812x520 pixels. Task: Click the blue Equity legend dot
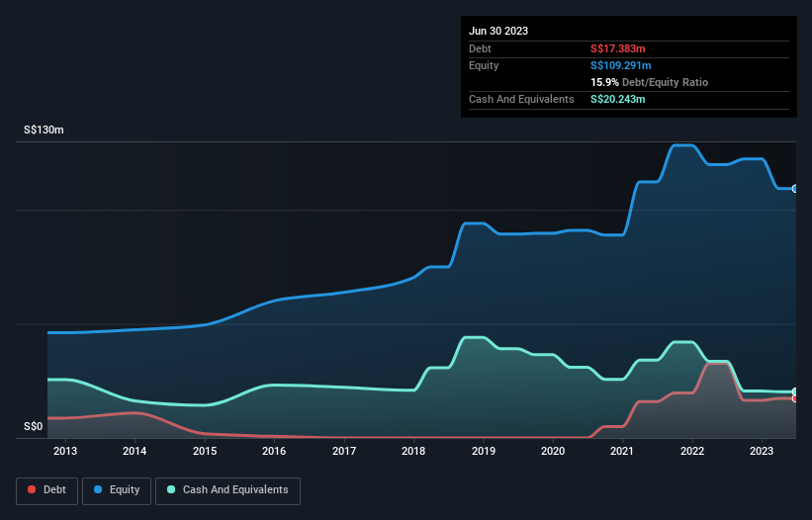(x=100, y=490)
